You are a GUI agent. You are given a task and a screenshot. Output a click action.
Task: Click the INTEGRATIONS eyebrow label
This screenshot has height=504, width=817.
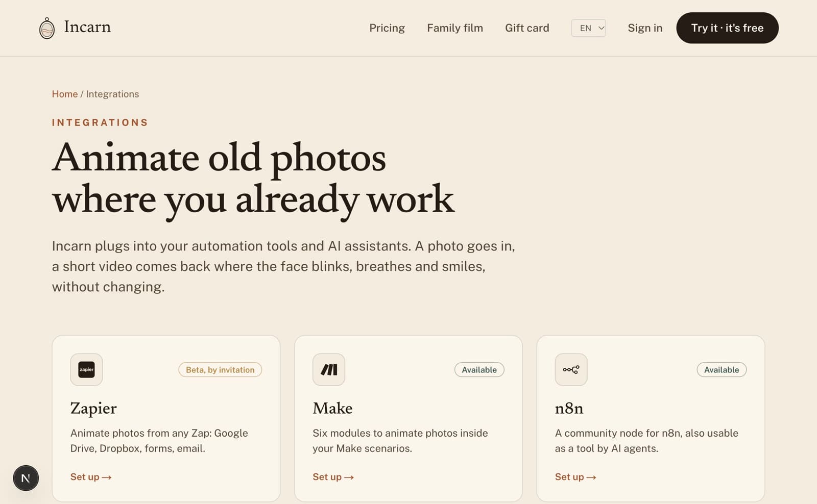coord(100,122)
